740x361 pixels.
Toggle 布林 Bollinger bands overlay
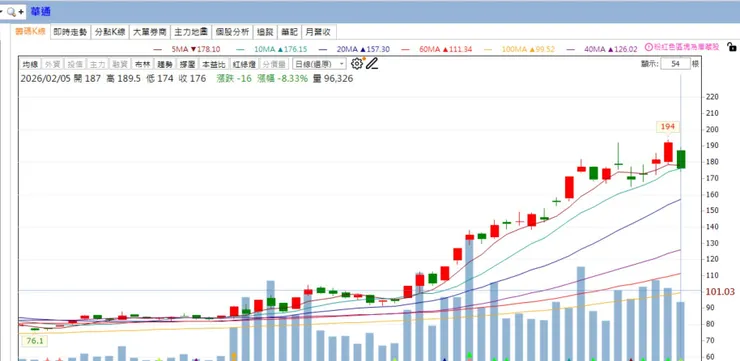[x=142, y=64]
